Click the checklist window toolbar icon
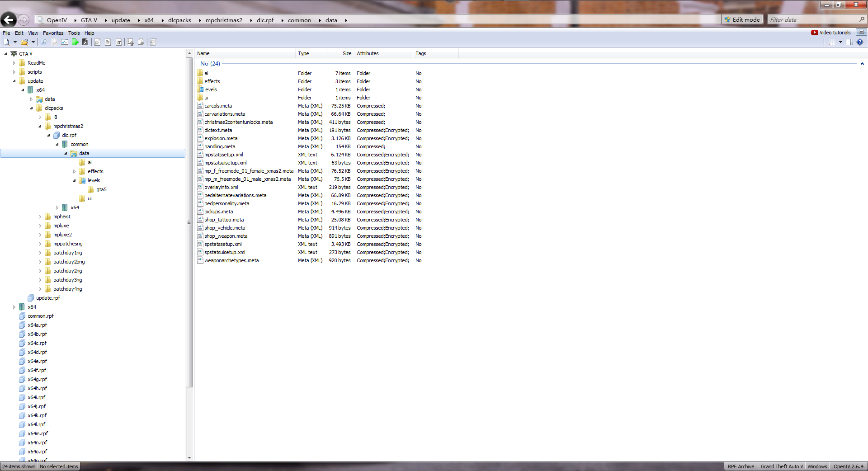The height and width of the screenshot is (471, 868). click(x=65, y=42)
